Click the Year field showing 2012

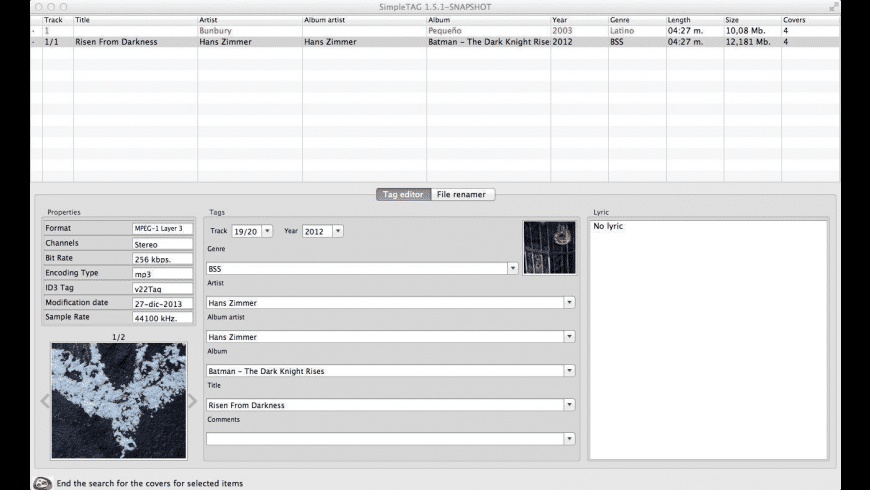pyautogui.click(x=317, y=231)
